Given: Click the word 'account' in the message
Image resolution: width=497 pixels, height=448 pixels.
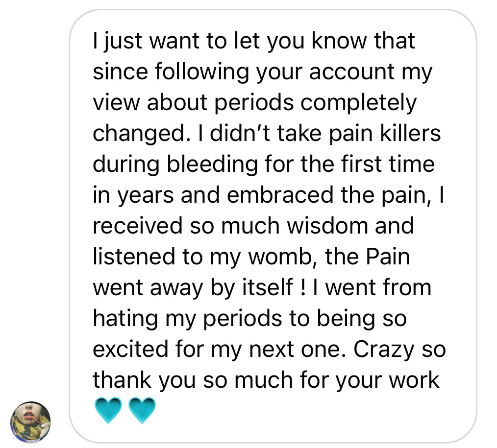Looking at the screenshot, I should [x=351, y=71].
